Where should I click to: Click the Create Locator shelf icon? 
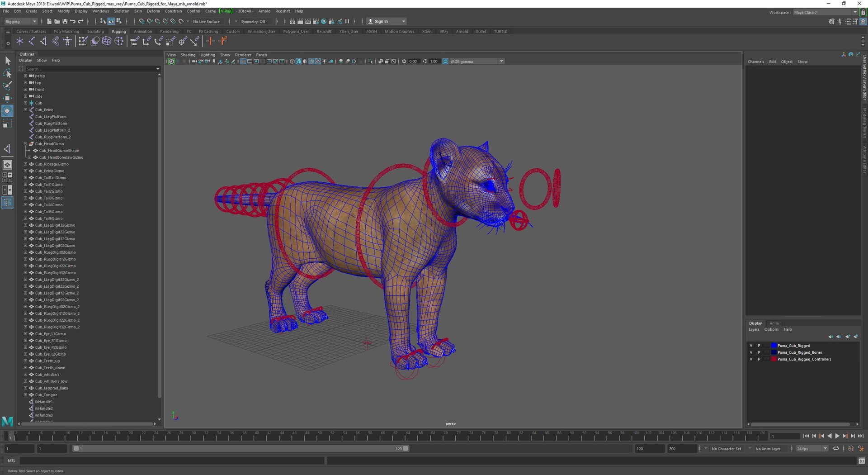click(x=20, y=41)
